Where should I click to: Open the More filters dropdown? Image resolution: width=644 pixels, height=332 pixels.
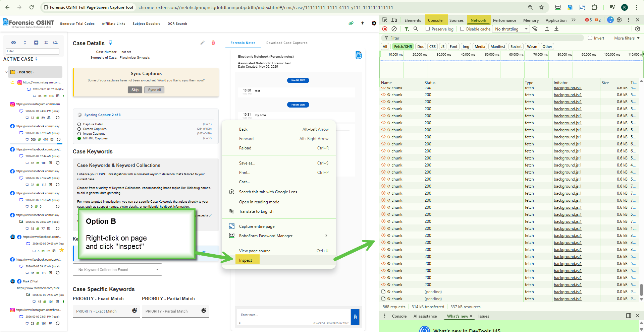coord(627,38)
